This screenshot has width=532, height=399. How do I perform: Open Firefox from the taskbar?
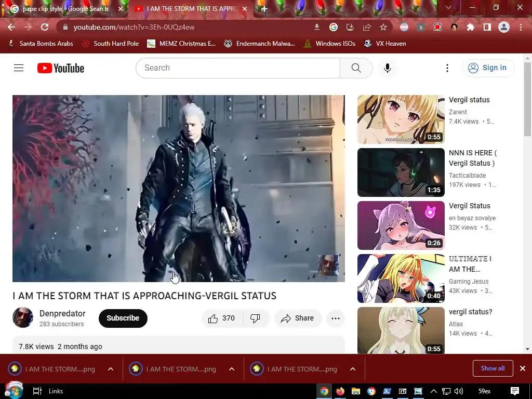340,391
